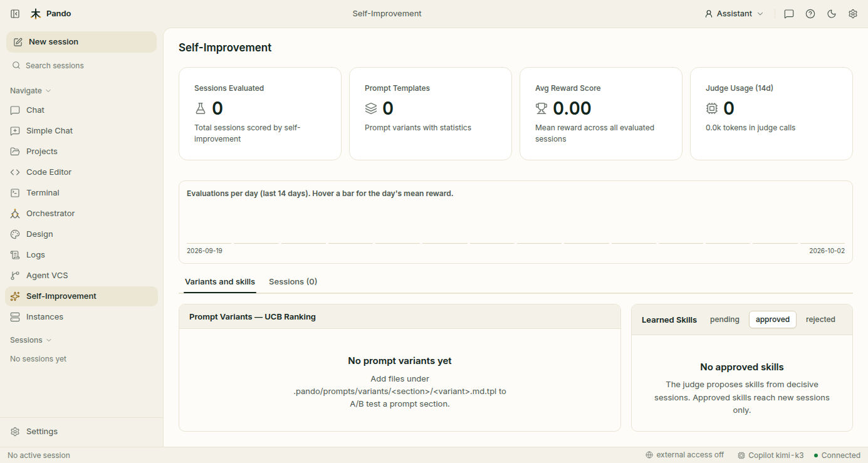Click the No active session status text

[x=39, y=455]
